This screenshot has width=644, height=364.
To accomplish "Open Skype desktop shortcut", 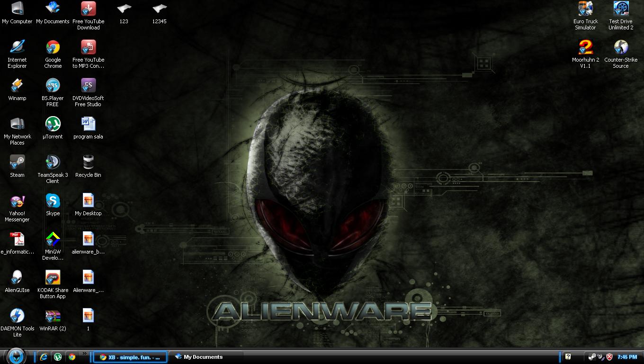I will click(53, 205).
